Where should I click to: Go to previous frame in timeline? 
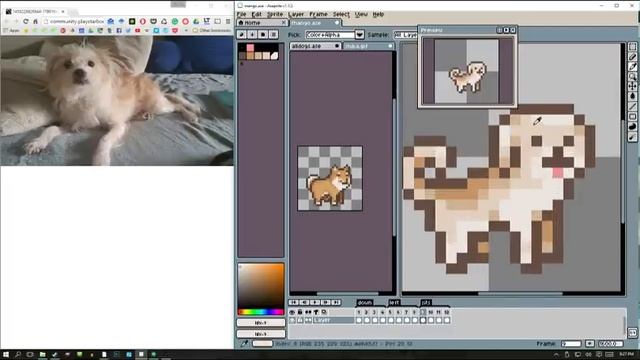point(304,302)
